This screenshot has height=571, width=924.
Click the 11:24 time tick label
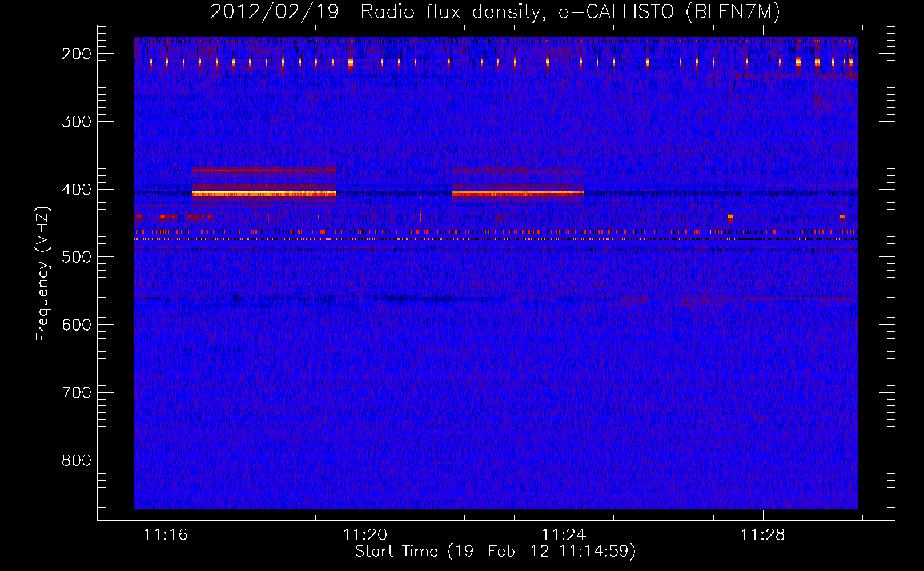pos(564,534)
